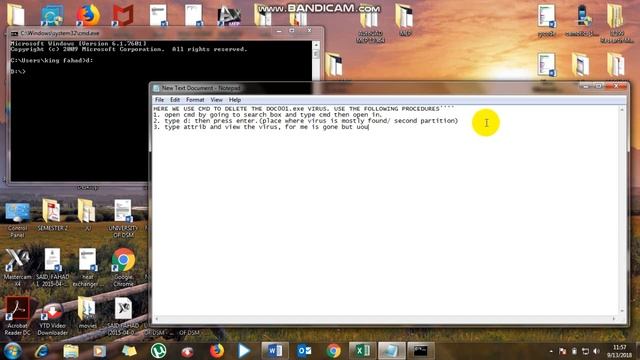Screen dimensions: 640x360
Task: Click the blue play-arrow taskbar icon
Action: [244, 351]
